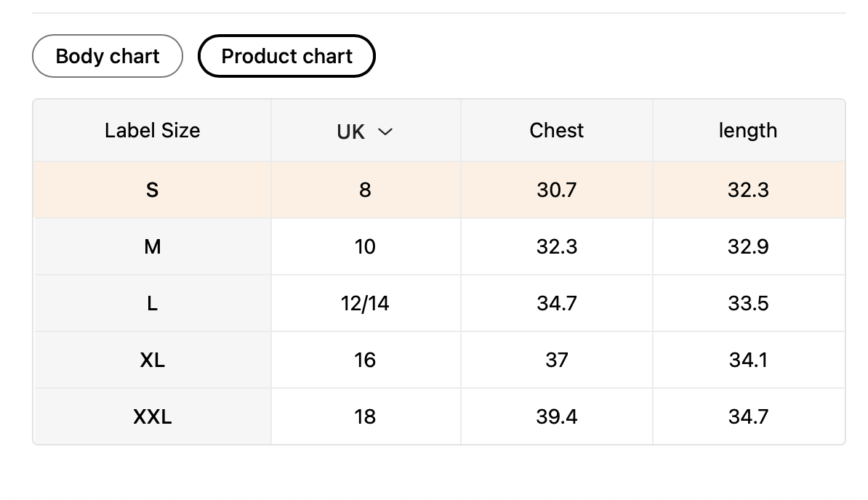The height and width of the screenshot is (500, 868).
Task: Select the L label size row
Action: [152, 304]
